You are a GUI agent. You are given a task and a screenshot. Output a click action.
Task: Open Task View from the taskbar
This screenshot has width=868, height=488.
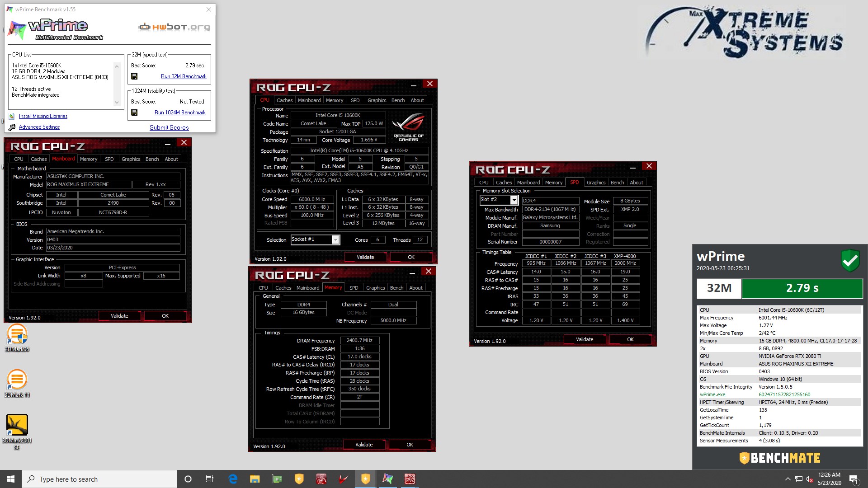(210, 479)
